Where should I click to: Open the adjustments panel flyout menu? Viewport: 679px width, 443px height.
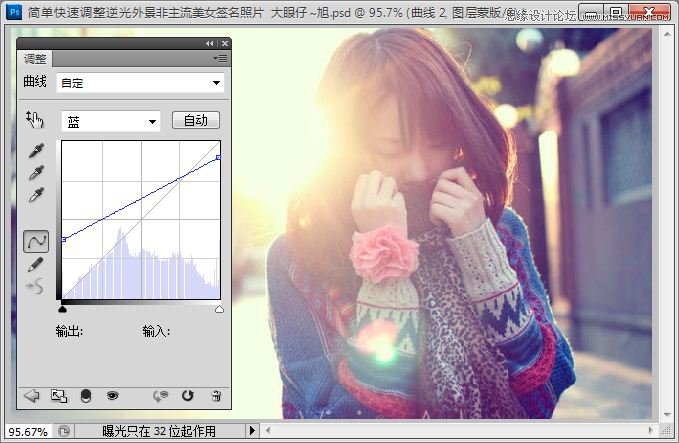pos(220,59)
